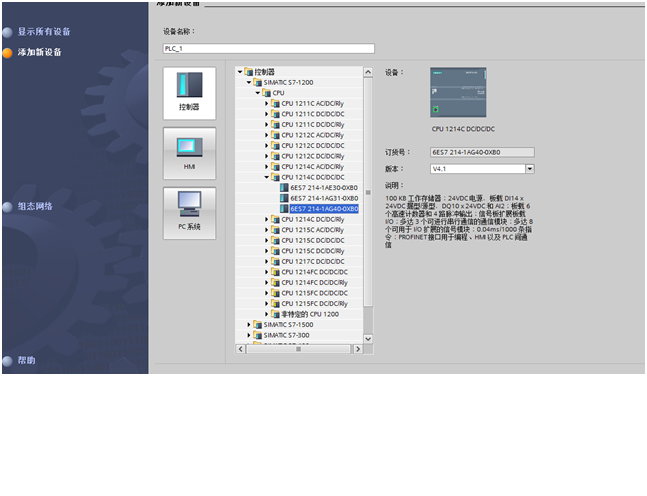Expand CPU 1214FC DC/DC/Rly node

pyautogui.click(x=267, y=283)
